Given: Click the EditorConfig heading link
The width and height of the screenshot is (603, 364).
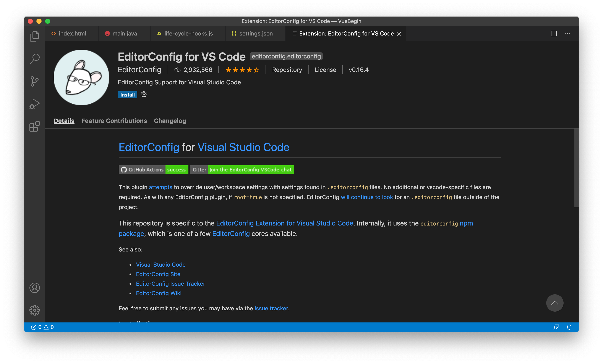Looking at the screenshot, I should click(149, 147).
